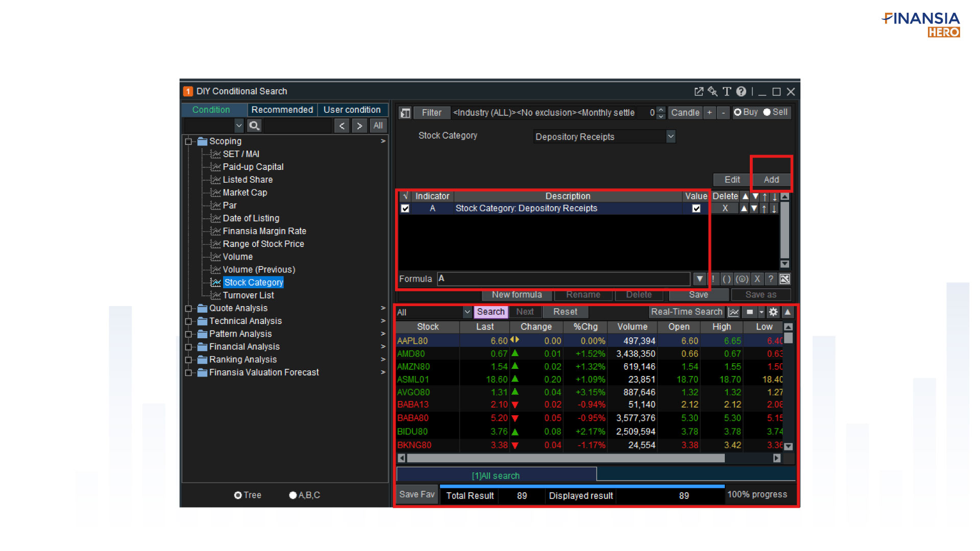Viewport: 980px width, 551px height.
Task: Open the help question mark icon in title bar
Action: tap(741, 91)
